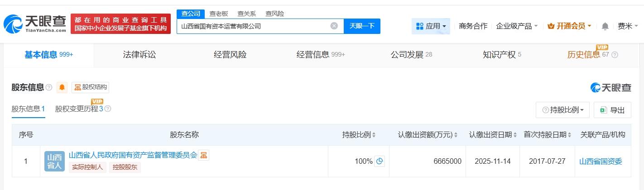Click the 天眼一下 search button

coord(362,26)
